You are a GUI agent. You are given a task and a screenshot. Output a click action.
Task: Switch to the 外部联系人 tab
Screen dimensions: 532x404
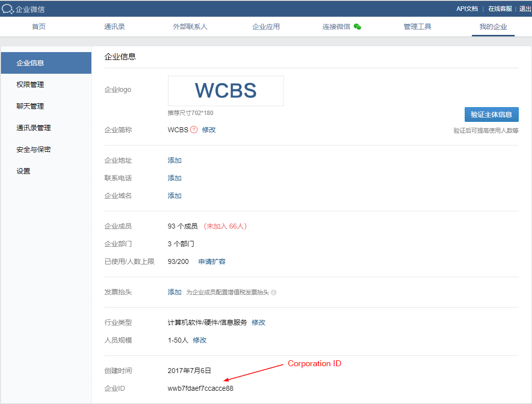[x=190, y=27]
